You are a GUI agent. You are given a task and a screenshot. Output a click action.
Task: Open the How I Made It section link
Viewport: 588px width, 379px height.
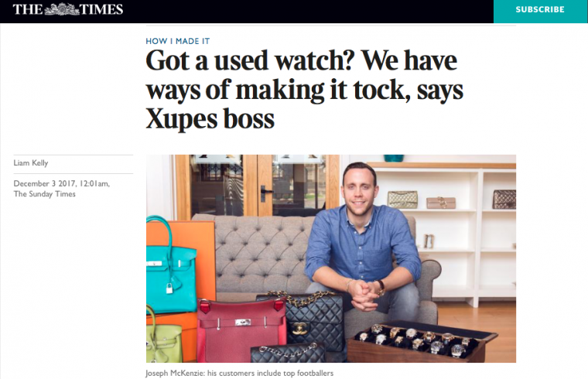(x=178, y=41)
